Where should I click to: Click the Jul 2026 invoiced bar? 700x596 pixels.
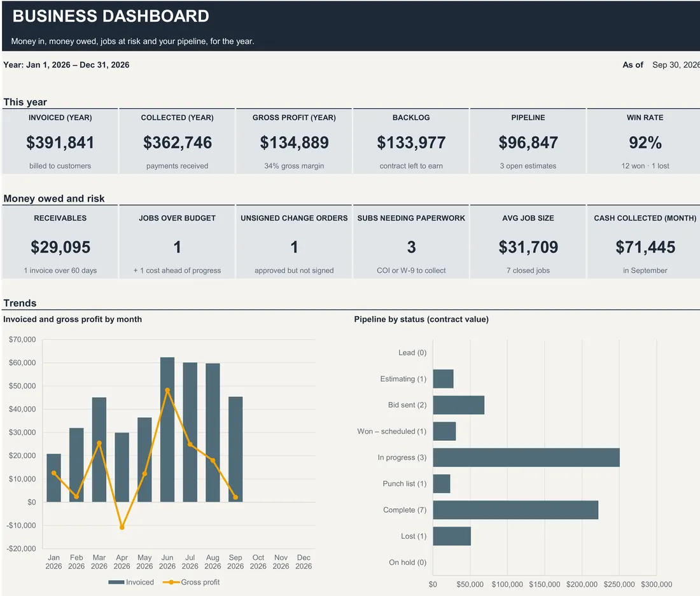(190, 433)
